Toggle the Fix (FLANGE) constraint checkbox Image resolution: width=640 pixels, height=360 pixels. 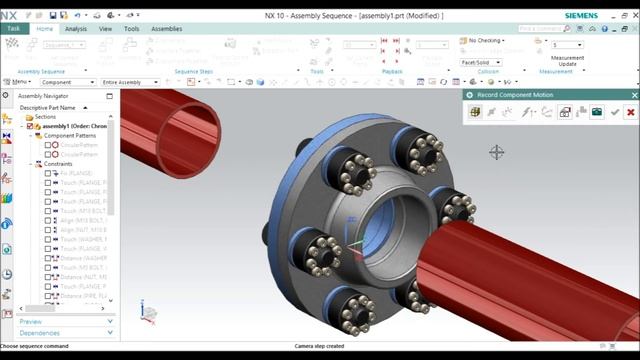tap(48, 173)
